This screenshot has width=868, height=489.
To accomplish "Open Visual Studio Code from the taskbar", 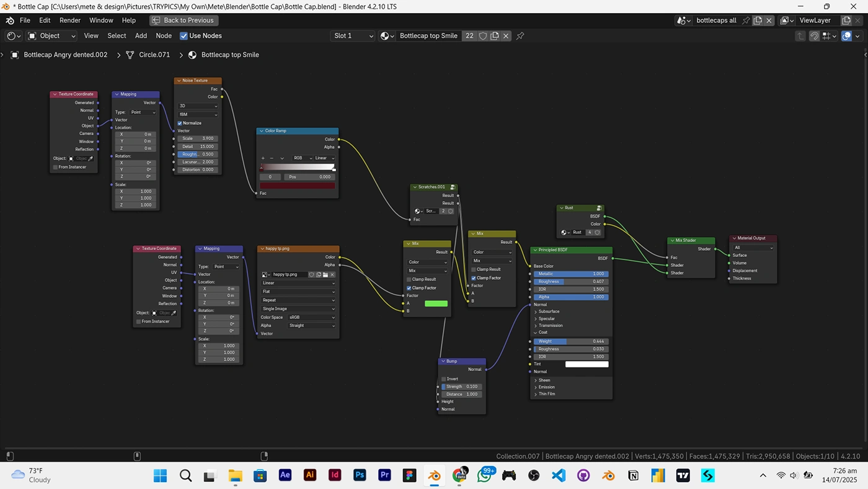I will point(559,475).
